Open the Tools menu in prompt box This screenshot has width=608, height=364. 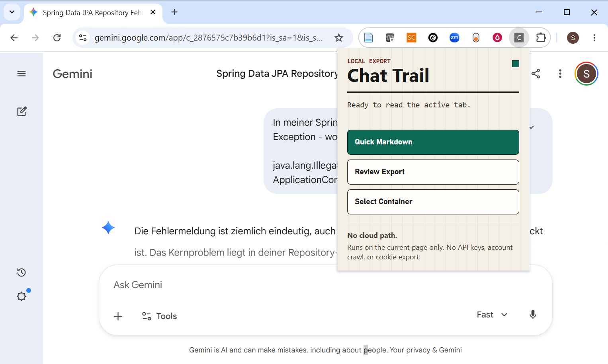point(159,316)
